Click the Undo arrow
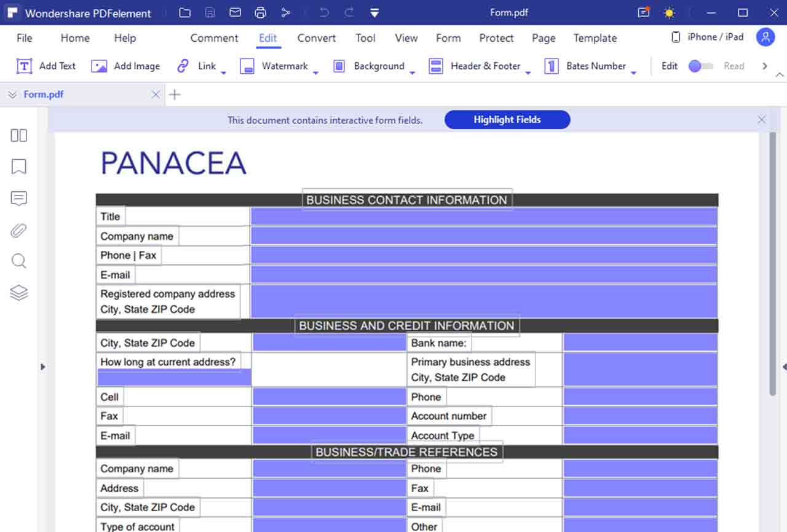Image resolution: width=787 pixels, height=532 pixels. [x=324, y=12]
